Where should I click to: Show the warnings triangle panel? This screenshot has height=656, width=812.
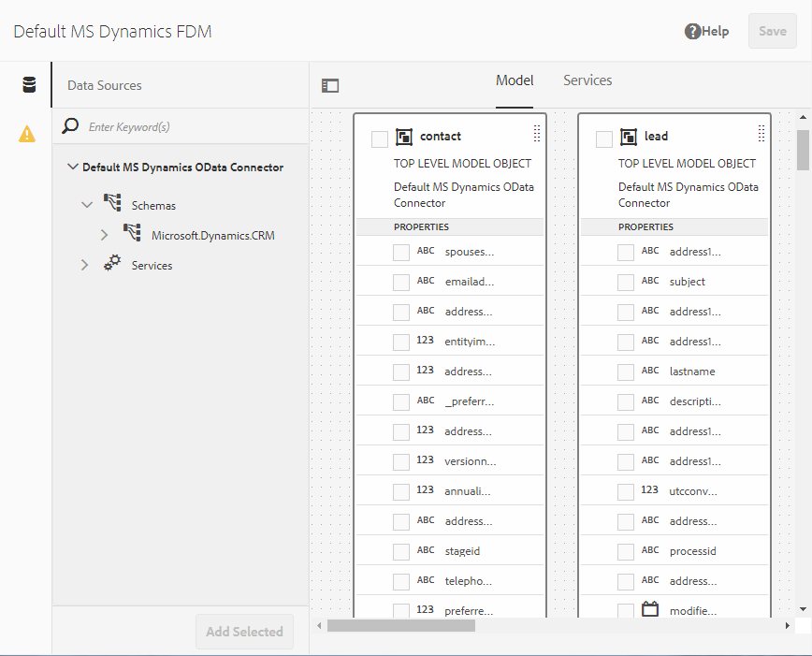pos(27,134)
